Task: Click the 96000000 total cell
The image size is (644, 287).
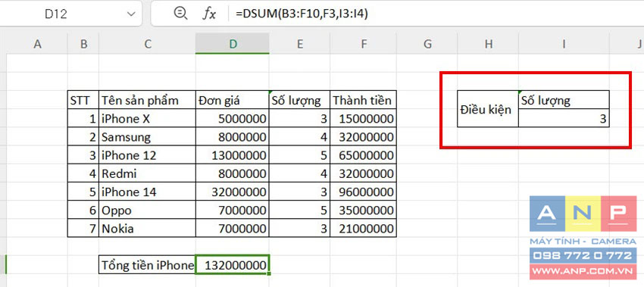Action: click(x=363, y=192)
